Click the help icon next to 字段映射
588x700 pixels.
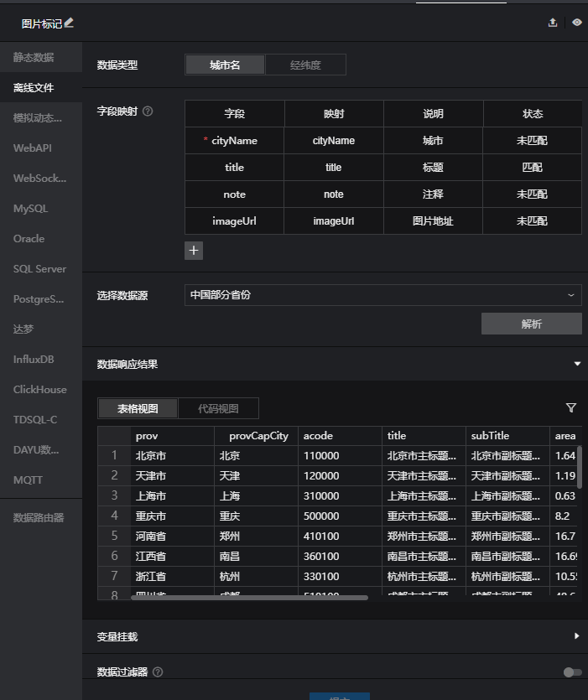click(148, 111)
